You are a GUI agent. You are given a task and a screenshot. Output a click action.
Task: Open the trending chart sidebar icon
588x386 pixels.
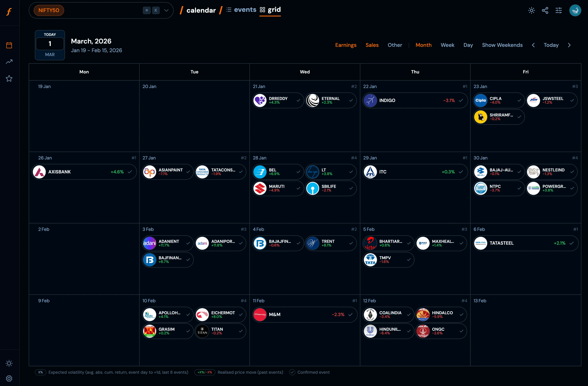(x=9, y=62)
